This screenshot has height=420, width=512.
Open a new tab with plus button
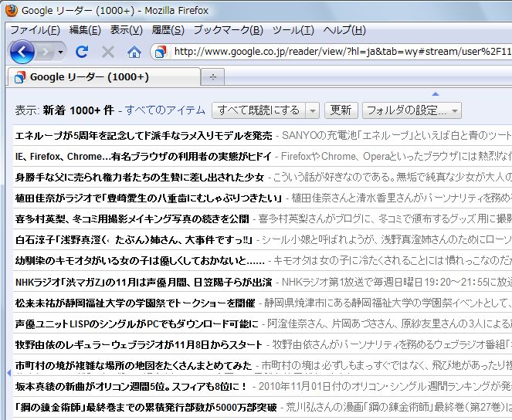coord(212,77)
